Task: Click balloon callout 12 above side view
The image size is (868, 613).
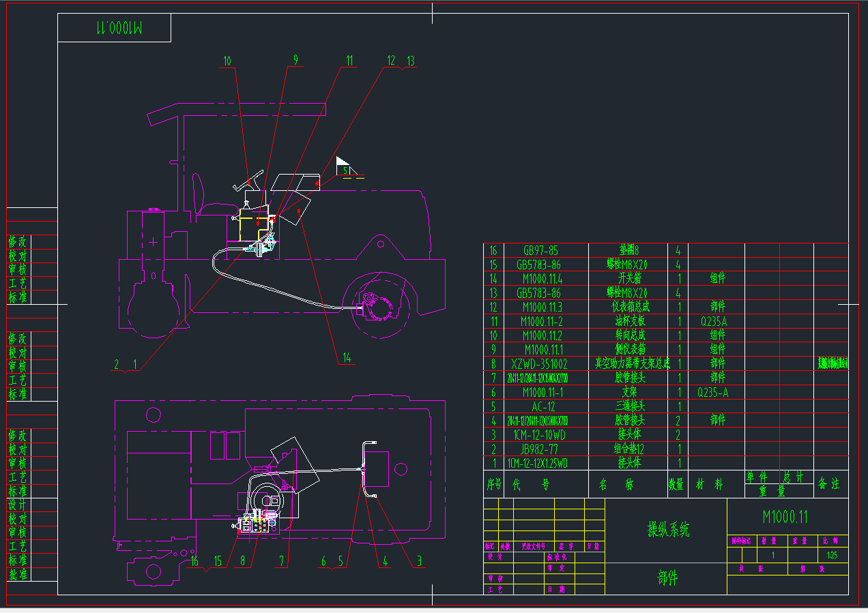Action: pos(390,61)
